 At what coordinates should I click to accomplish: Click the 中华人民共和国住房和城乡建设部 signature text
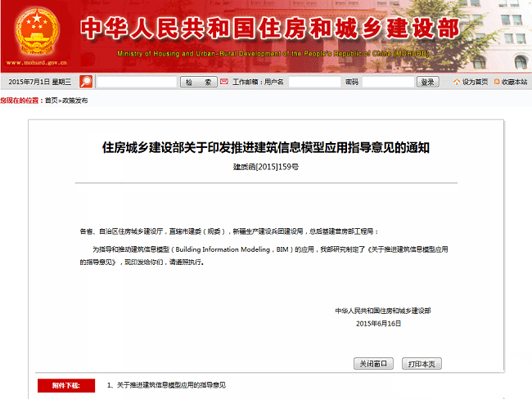(383, 311)
